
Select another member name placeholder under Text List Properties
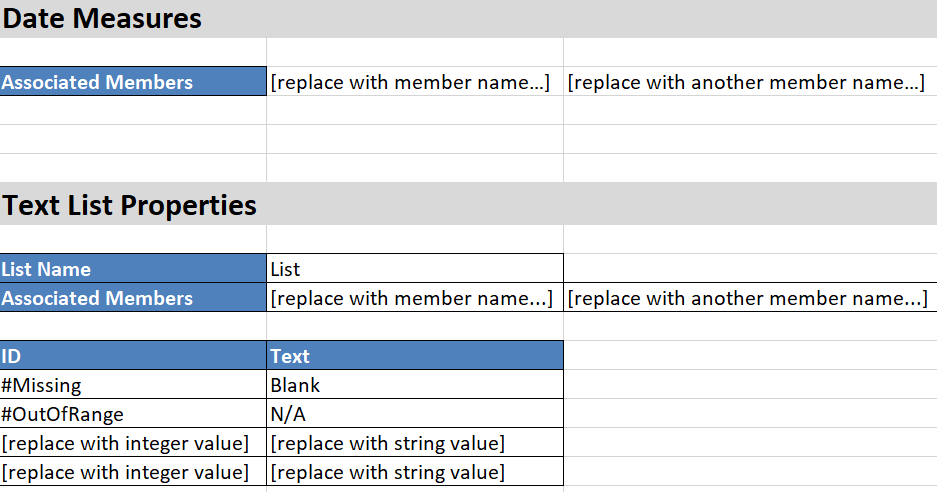tap(748, 298)
